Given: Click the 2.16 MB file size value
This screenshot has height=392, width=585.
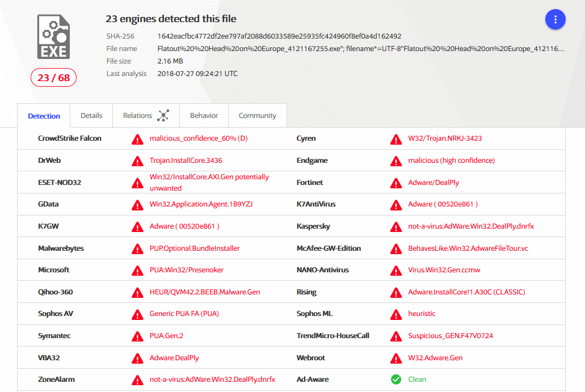Looking at the screenshot, I should pyautogui.click(x=170, y=61).
